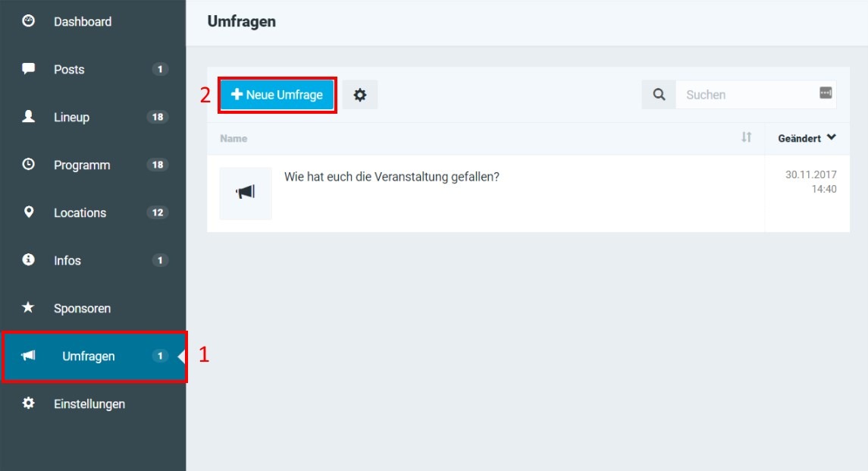Image resolution: width=868 pixels, height=471 pixels.
Task: Click the Lineup count badge 18
Action: pyautogui.click(x=157, y=117)
